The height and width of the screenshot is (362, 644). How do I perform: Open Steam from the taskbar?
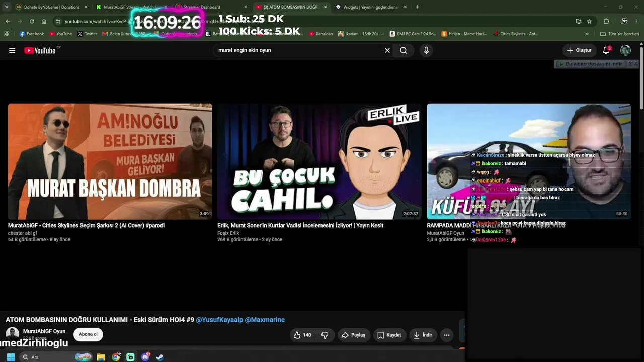click(x=159, y=357)
